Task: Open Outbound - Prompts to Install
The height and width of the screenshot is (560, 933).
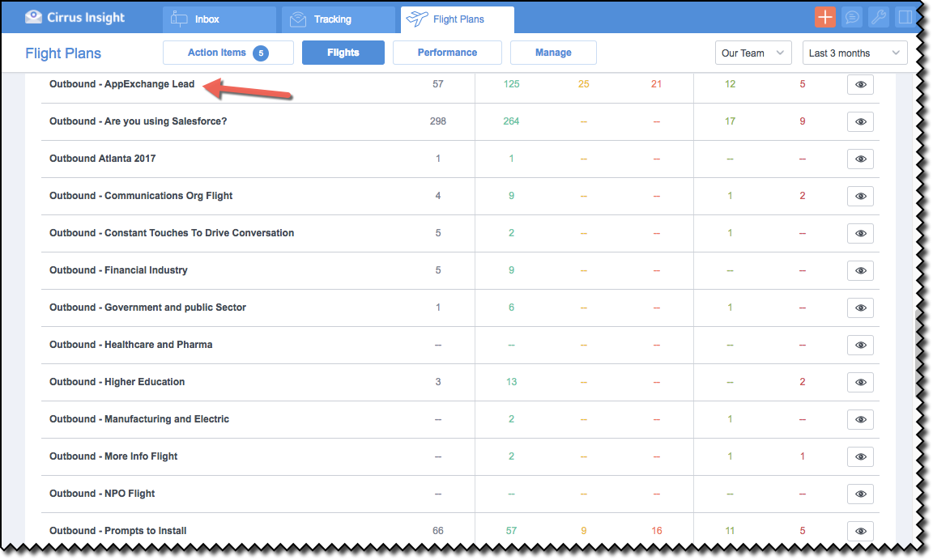Action: [117, 531]
